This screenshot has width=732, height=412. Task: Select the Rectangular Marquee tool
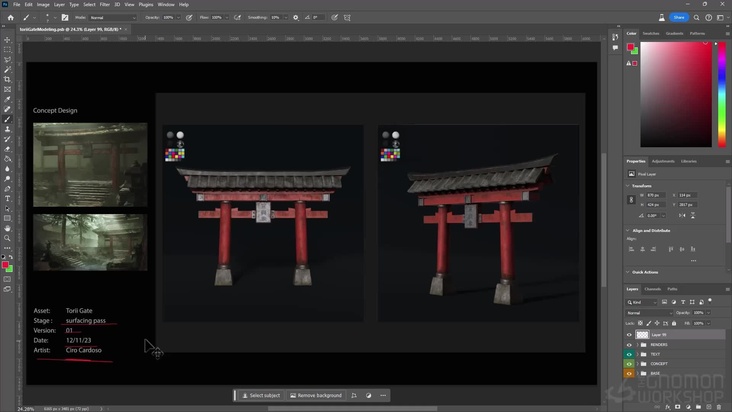(x=7, y=49)
